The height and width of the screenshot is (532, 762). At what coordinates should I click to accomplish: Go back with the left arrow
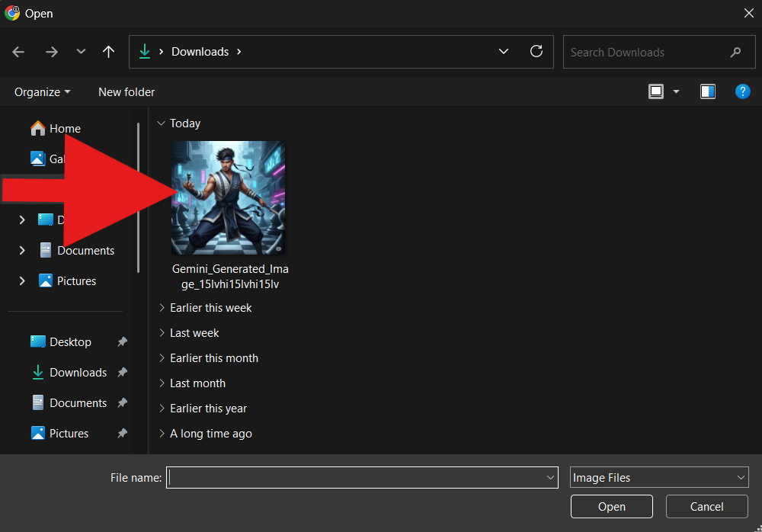pos(18,52)
